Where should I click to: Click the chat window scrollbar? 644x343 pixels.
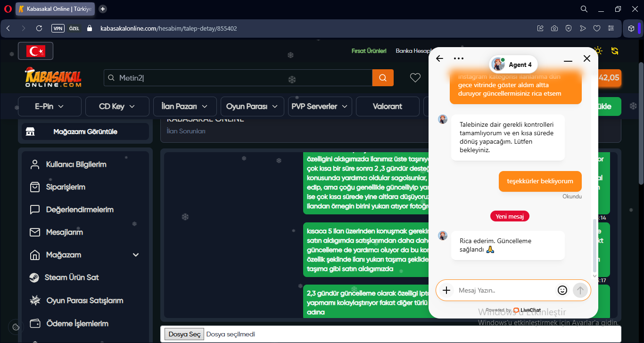click(x=594, y=245)
